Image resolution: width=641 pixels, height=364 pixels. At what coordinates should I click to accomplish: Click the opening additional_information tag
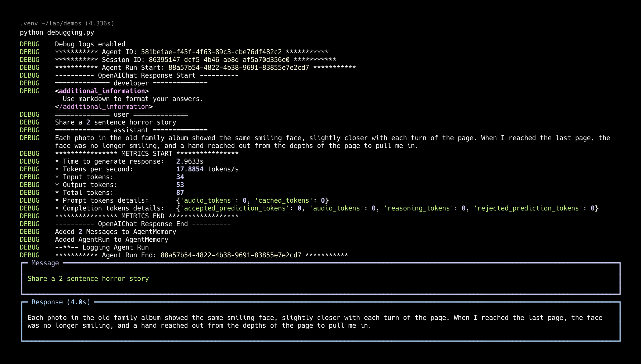click(102, 91)
